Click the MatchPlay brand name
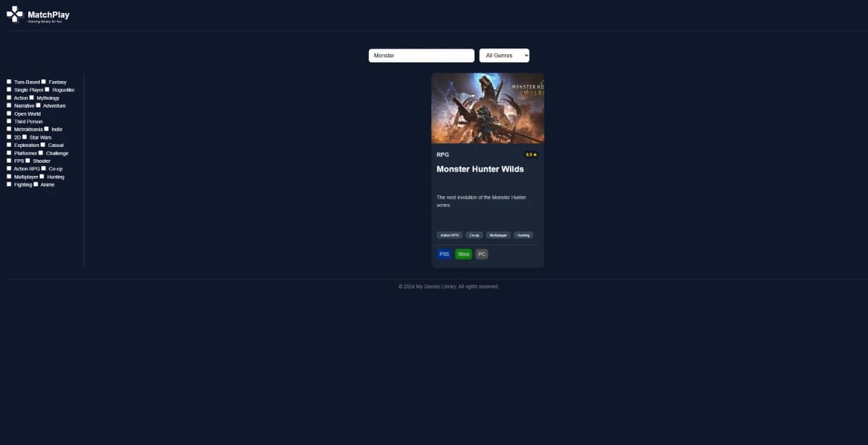Image resolution: width=868 pixels, height=445 pixels. (48, 14)
